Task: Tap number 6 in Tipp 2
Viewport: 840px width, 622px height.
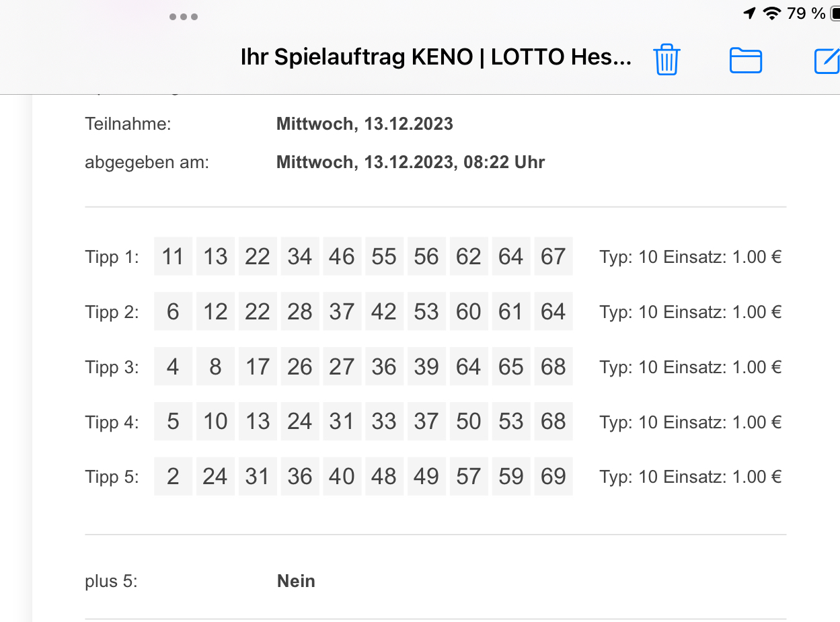Action: (x=173, y=311)
